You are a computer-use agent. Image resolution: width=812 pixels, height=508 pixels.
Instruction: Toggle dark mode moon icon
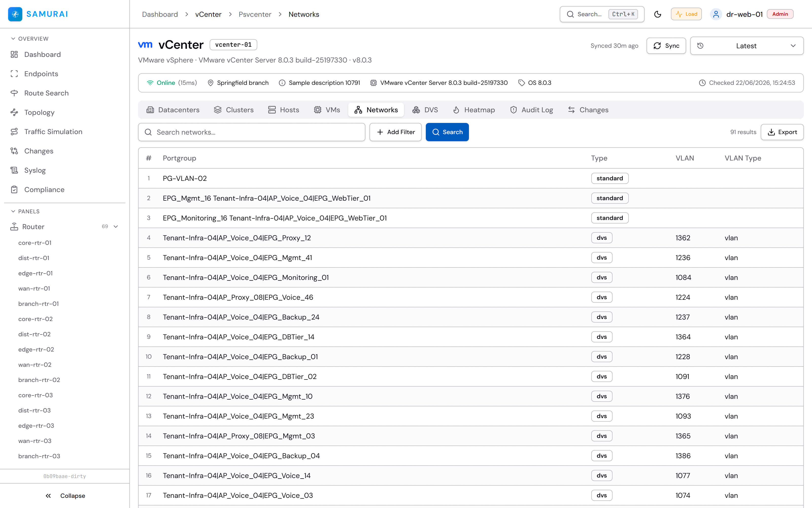click(x=658, y=14)
